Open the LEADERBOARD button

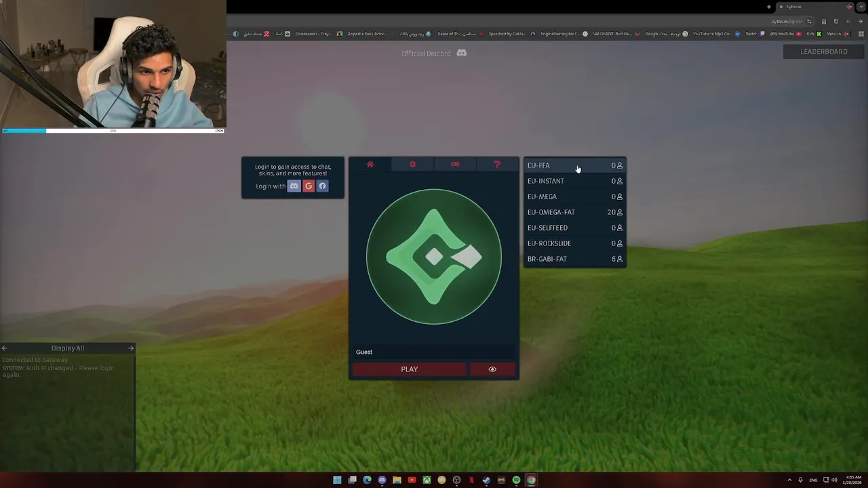pyautogui.click(x=824, y=52)
